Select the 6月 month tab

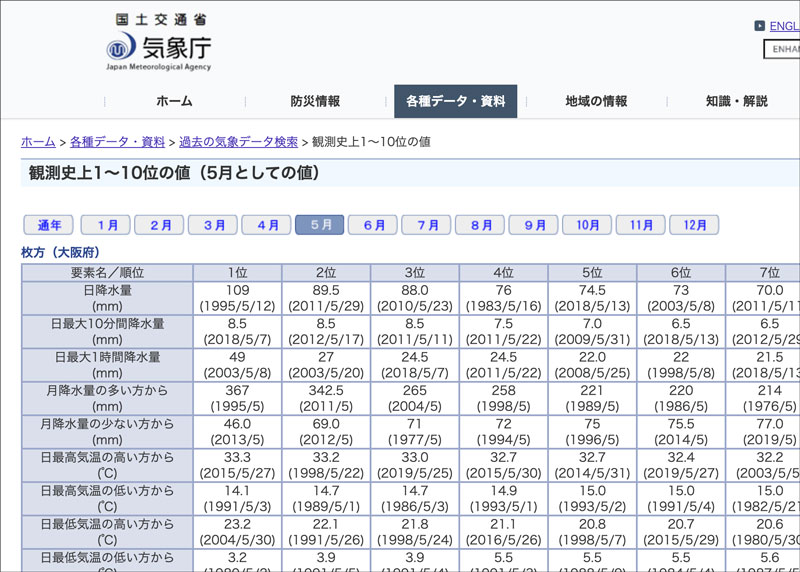click(x=373, y=225)
